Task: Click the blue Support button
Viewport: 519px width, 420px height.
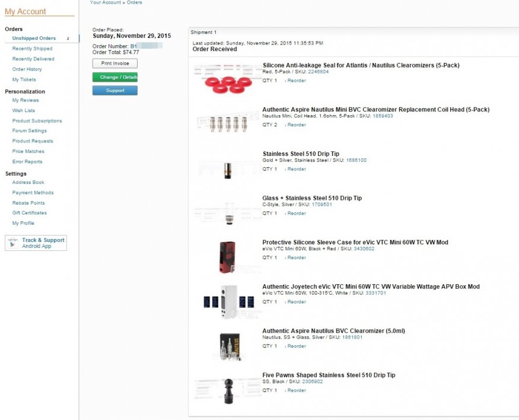Action: (x=115, y=90)
